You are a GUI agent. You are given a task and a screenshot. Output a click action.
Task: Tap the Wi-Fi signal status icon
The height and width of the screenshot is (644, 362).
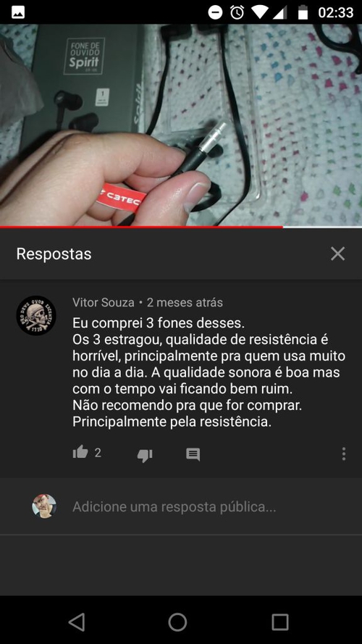(260, 12)
